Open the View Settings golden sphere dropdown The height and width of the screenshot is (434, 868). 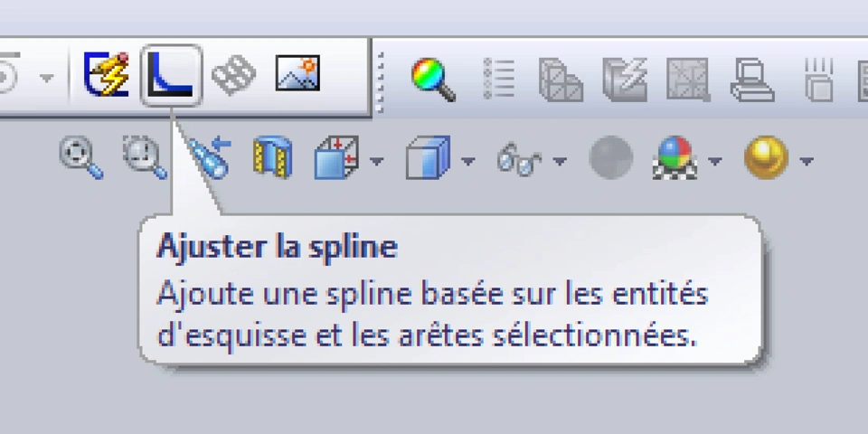click(806, 162)
